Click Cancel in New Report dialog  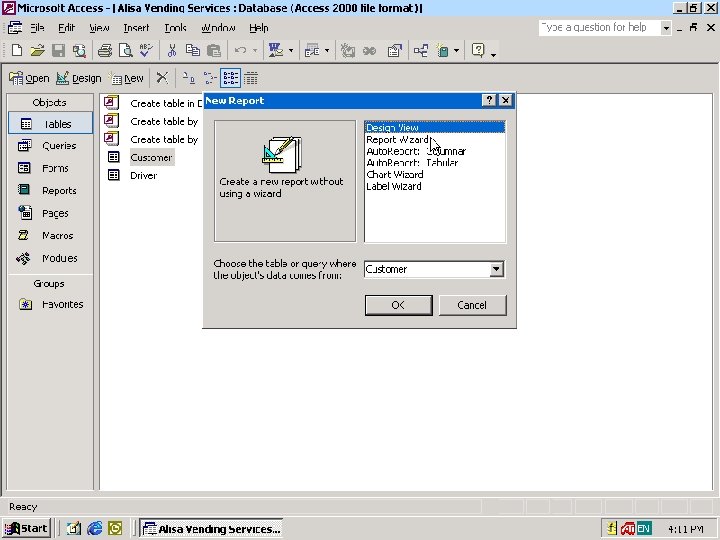click(472, 305)
